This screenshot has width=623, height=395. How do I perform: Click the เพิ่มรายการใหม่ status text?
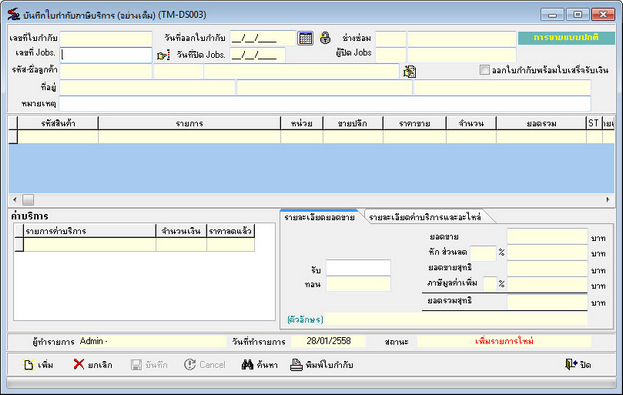point(504,341)
